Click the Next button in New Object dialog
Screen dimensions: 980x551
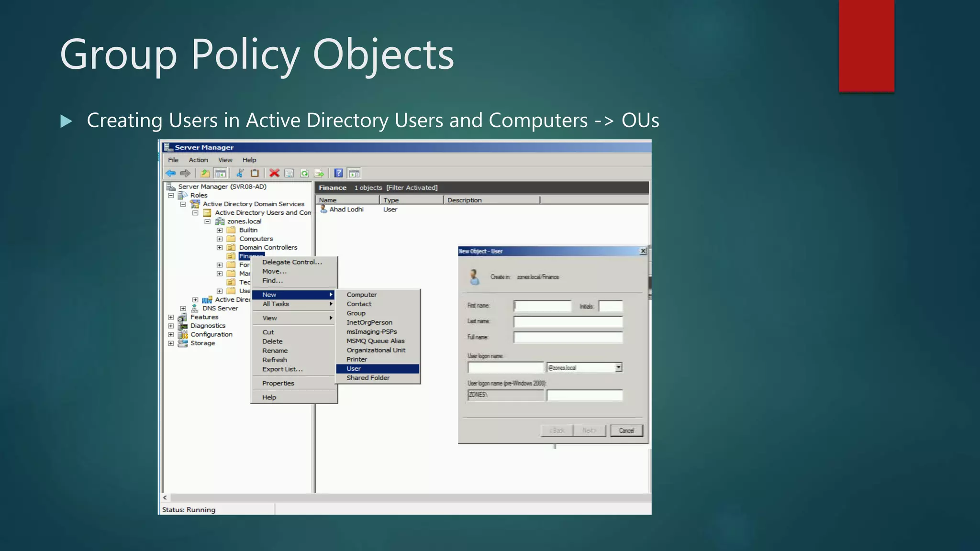click(590, 430)
